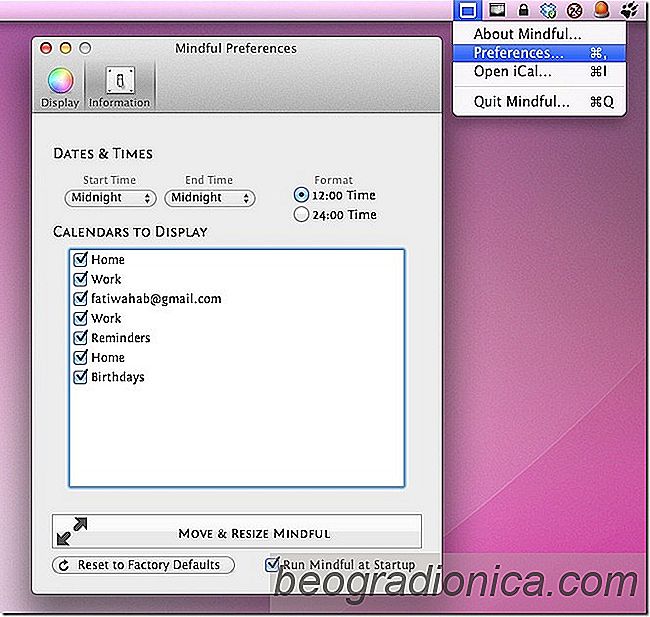
Task: Select the 12:00 Time format
Action: (x=301, y=195)
